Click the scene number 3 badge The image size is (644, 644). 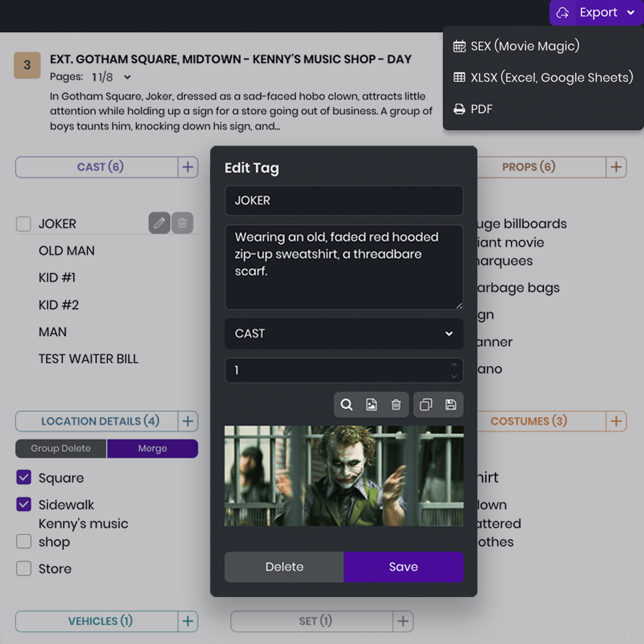(x=27, y=65)
